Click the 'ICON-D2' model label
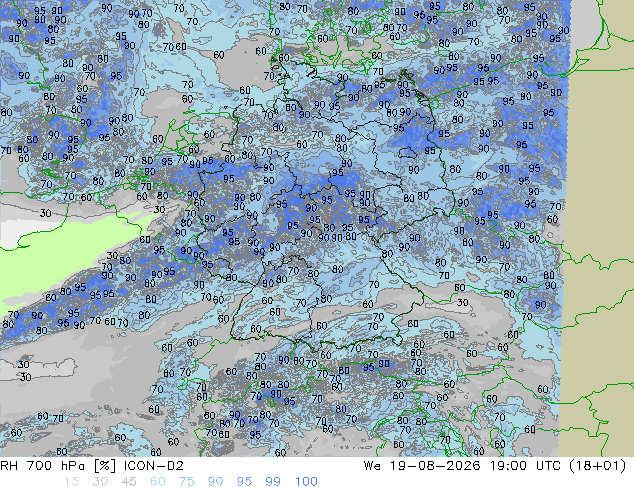 154,466
